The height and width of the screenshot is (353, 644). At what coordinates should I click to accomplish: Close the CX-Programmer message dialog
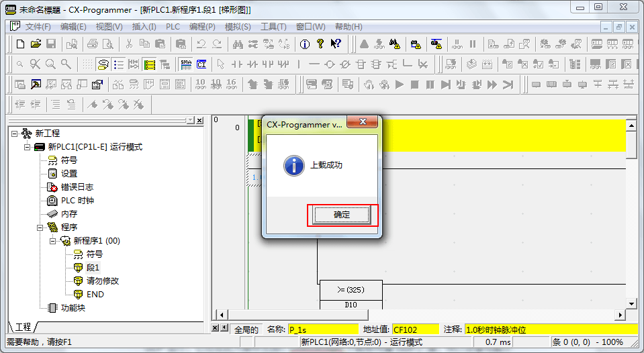click(x=362, y=121)
